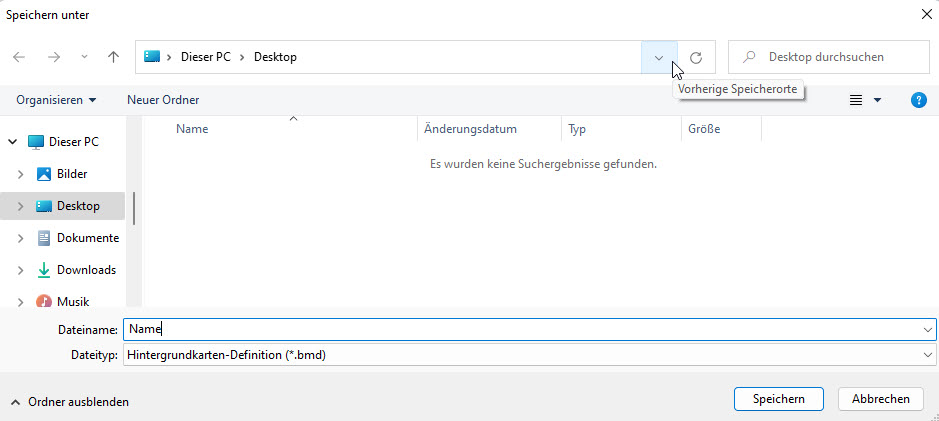Open recent locations history dropdown
939x421 pixels.
tap(84, 58)
